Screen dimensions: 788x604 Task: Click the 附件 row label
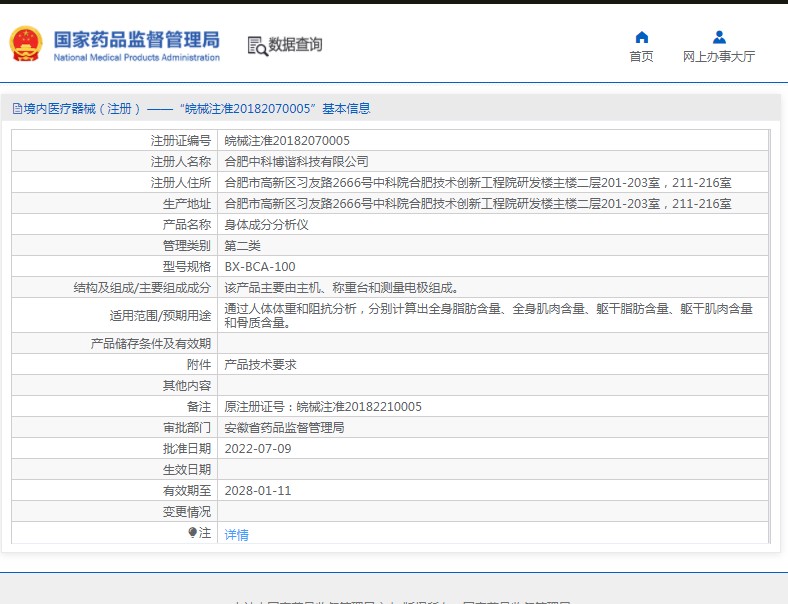click(x=199, y=365)
